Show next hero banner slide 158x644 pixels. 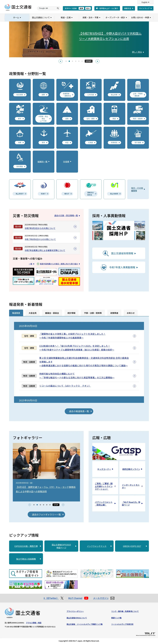pyautogui.click(x=98, y=61)
